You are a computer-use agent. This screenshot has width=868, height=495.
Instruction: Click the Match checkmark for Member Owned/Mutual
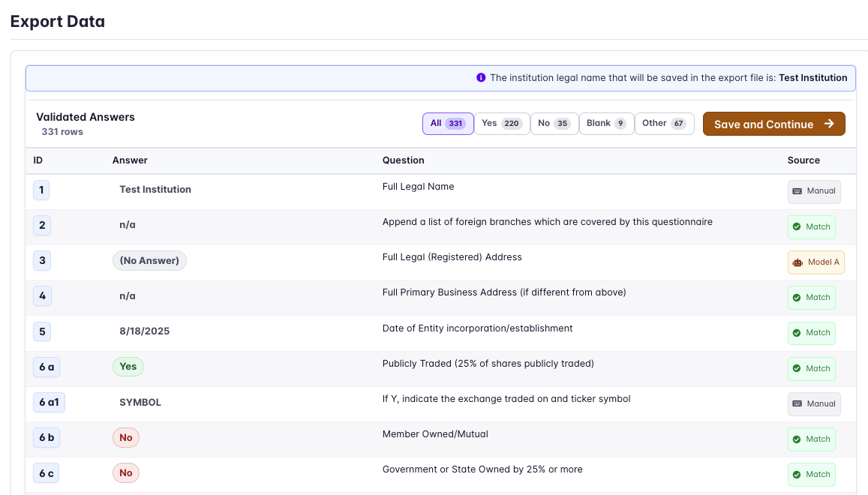point(798,439)
